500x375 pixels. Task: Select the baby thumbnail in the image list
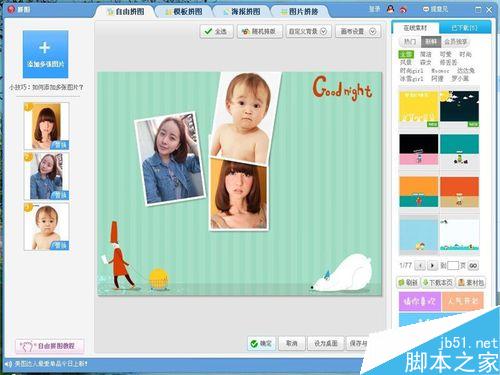click(x=46, y=227)
